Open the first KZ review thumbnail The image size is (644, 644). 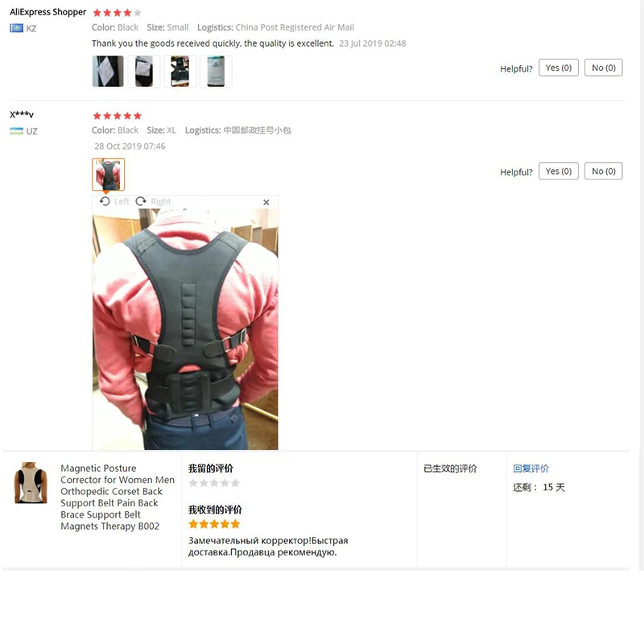(x=108, y=72)
